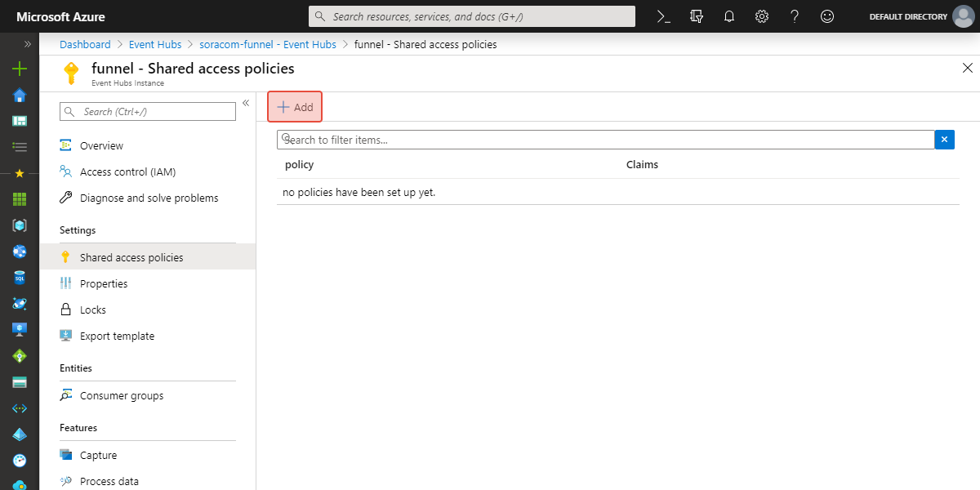Image resolution: width=980 pixels, height=490 pixels.
Task: Open the Dashboard icon in the sidebar
Action: tap(18, 121)
